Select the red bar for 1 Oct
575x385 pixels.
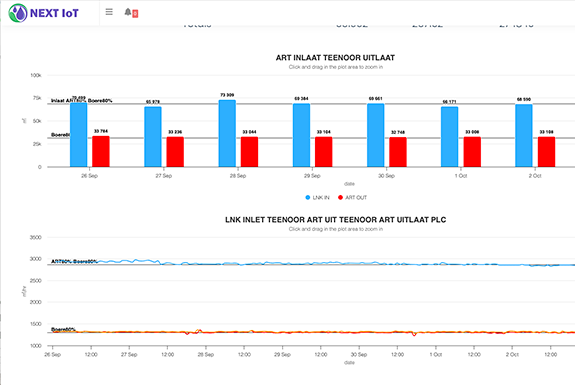pos(472,152)
